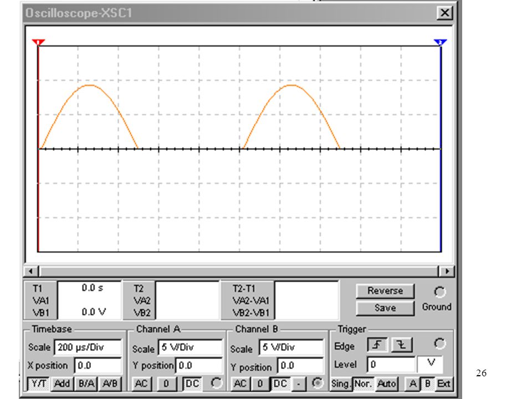Image resolution: width=532 pixels, height=399 pixels.
Task: Switch the timebase to A/B mode
Action: pos(110,383)
